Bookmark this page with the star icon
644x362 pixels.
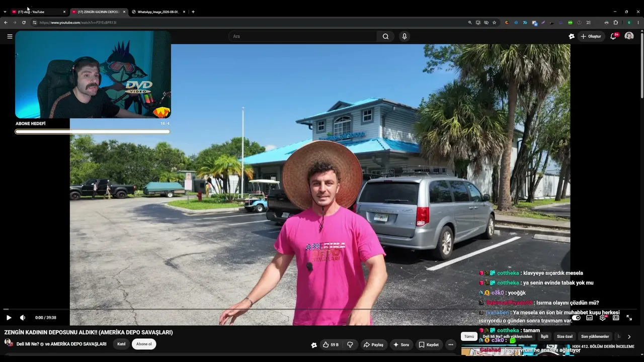[495, 23]
